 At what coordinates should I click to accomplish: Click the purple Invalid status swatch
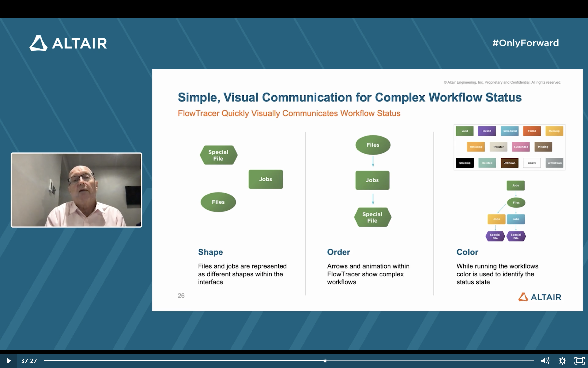(487, 131)
